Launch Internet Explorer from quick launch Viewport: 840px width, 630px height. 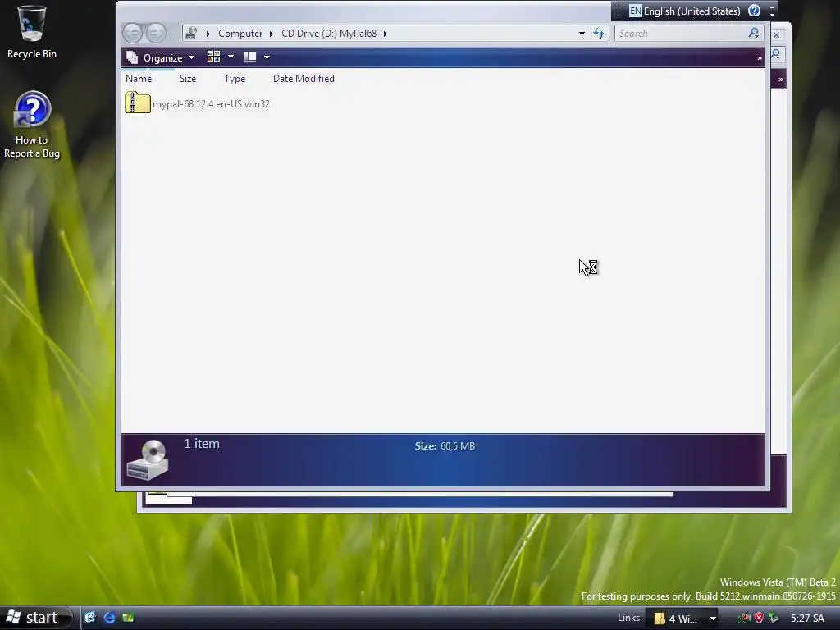[x=109, y=618]
